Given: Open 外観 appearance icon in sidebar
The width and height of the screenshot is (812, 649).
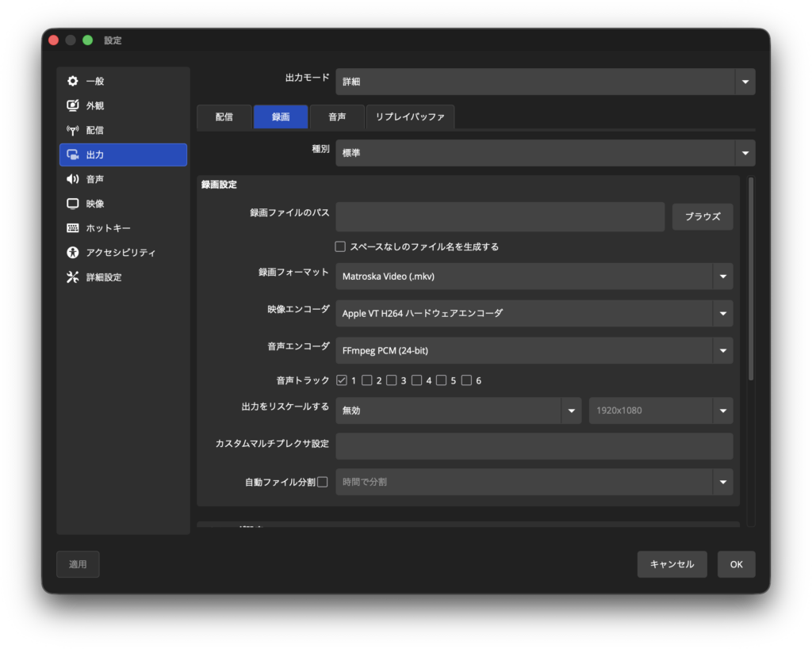Looking at the screenshot, I should [x=73, y=105].
